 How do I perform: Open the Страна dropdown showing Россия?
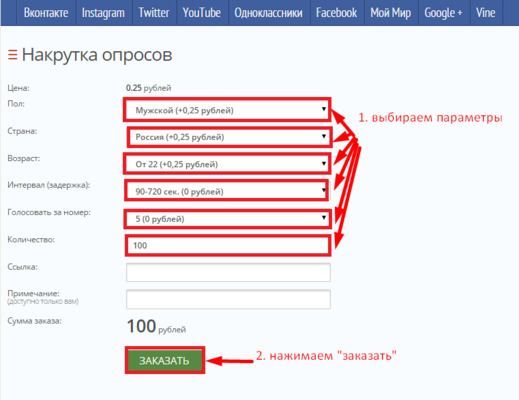[x=229, y=137]
